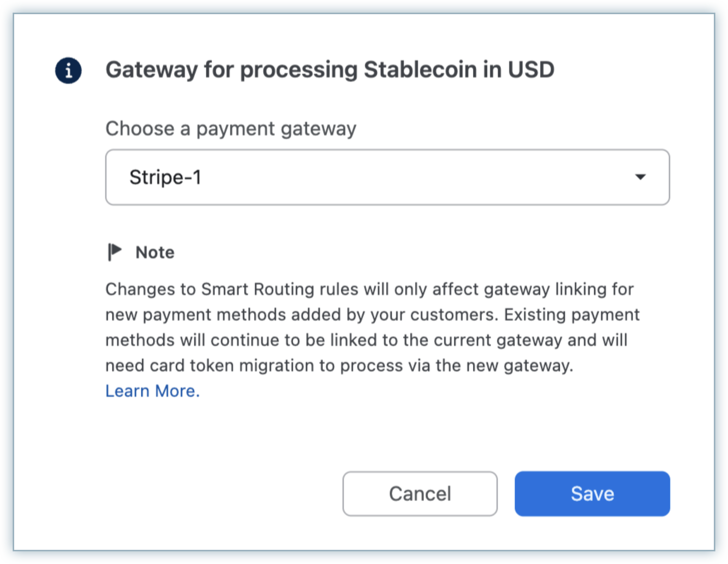Open the Stripe-1 gateway combo box
The image size is (728, 564).
387,177
